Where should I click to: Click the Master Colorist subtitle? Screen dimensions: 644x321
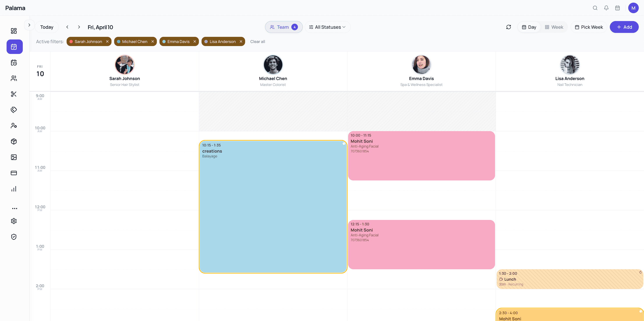coord(273,85)
